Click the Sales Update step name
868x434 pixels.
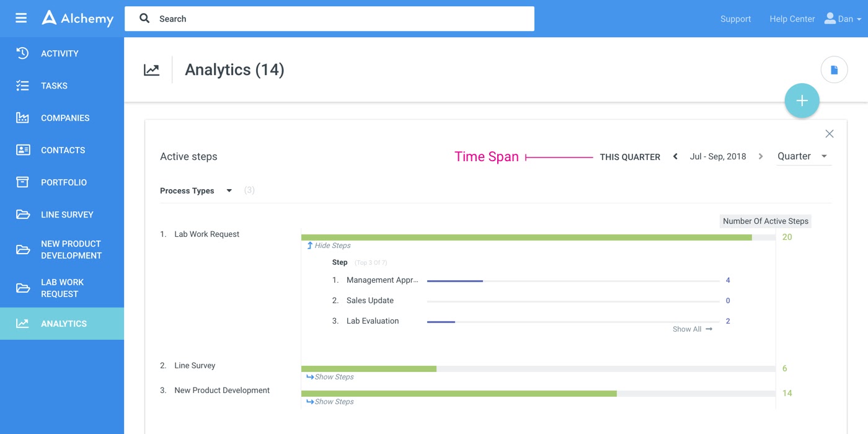[x=370, y=301]
